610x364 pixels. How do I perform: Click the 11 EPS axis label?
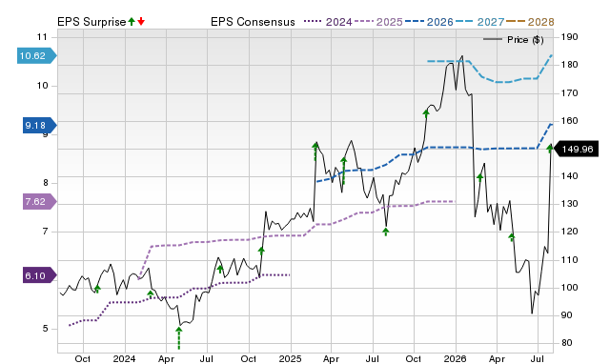42,37
